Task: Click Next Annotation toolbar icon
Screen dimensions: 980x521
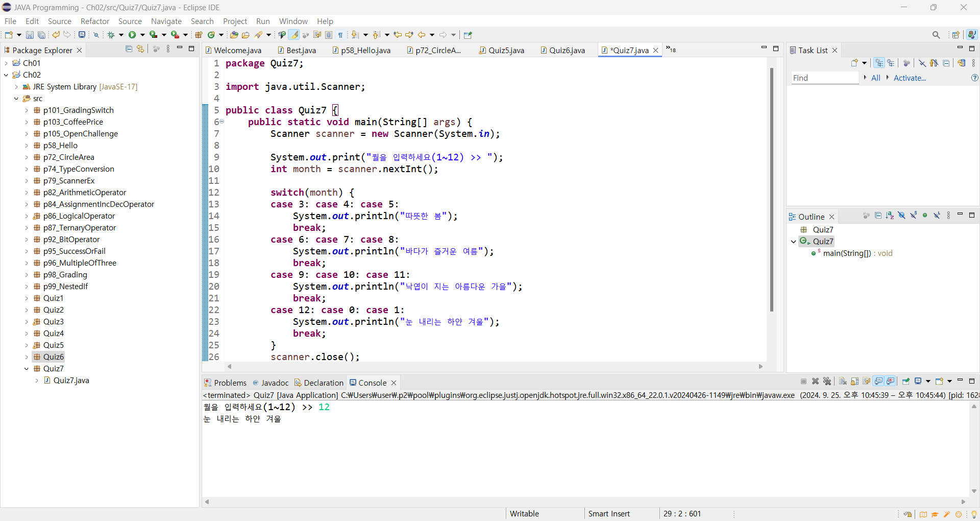Action: pyautogui.click(x=354, y=35)
